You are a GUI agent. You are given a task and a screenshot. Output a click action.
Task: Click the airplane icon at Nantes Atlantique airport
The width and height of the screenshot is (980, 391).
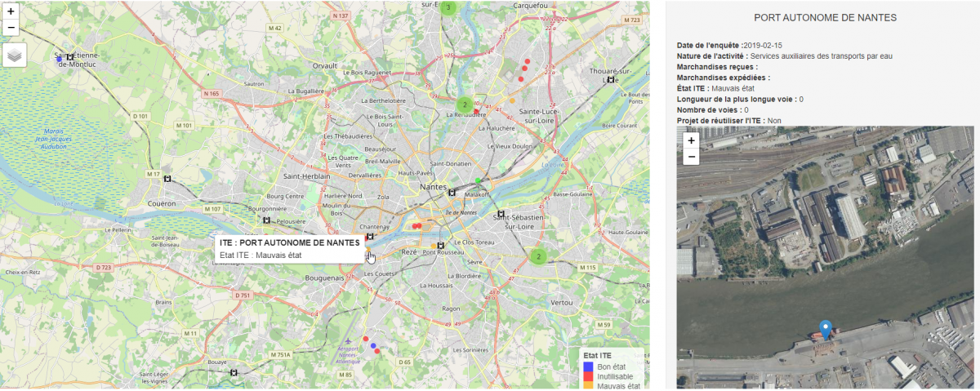(x=349, y=340)
